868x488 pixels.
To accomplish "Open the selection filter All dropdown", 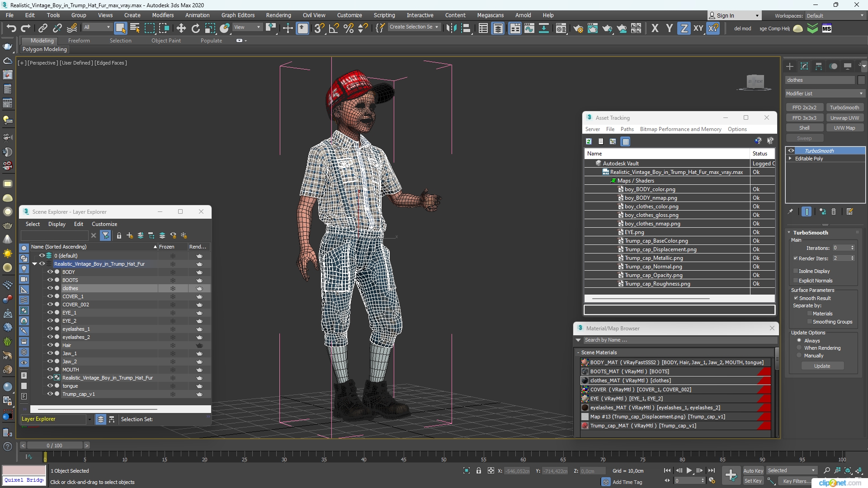I will [97, 27].
